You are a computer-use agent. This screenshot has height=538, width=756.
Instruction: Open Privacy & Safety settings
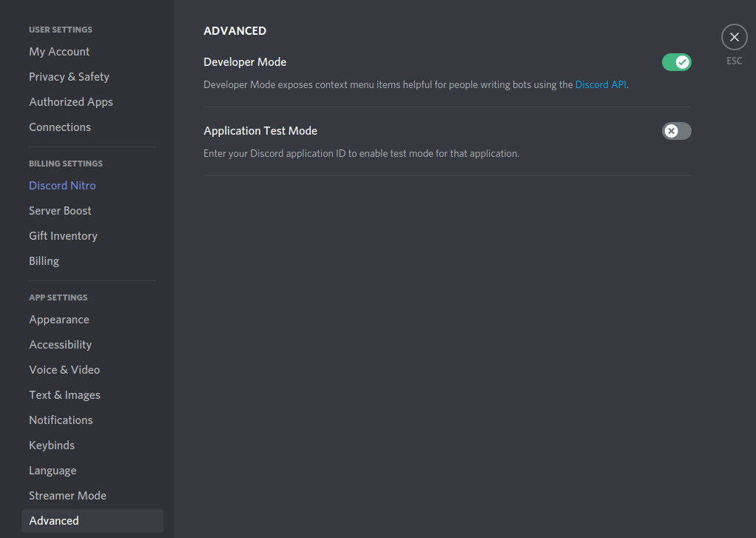69,76
